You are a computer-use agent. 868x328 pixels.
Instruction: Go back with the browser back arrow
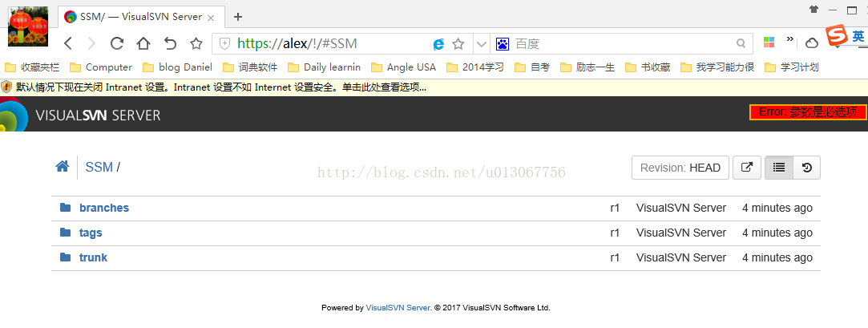pyautogui.click(x=67, y=43)
